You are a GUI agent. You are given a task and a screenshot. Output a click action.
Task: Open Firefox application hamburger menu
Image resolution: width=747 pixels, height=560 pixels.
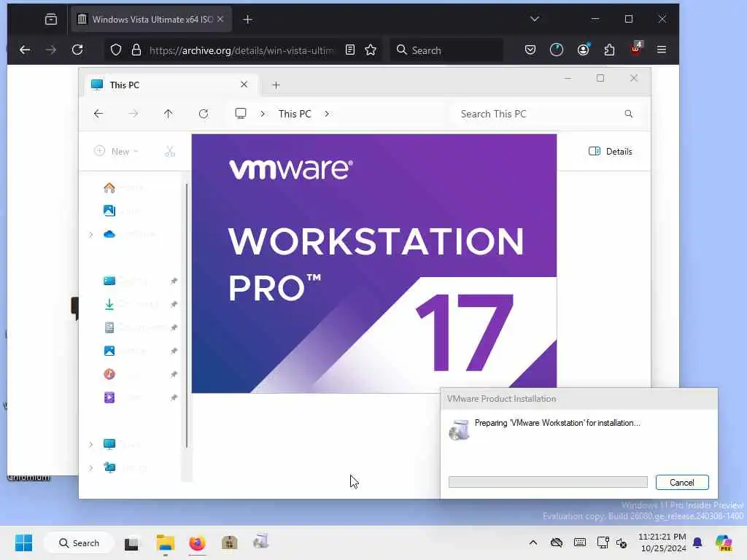point(661,50)
